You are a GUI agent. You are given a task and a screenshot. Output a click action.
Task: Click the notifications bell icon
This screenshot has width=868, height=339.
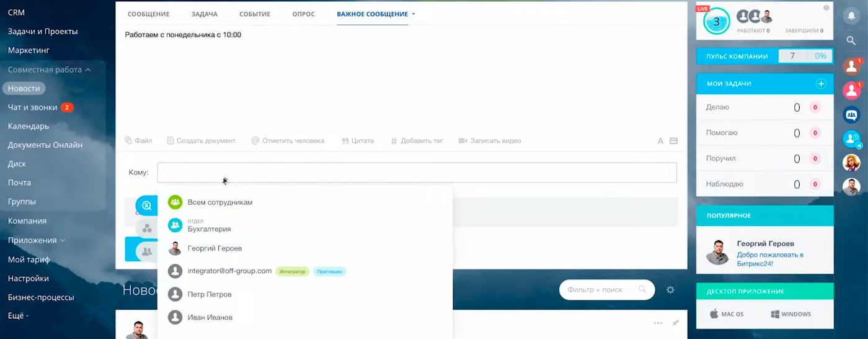(x=851, y=16)
